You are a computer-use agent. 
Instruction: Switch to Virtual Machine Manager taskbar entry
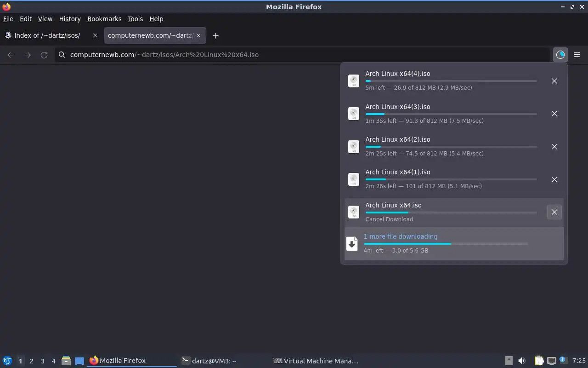316,361
